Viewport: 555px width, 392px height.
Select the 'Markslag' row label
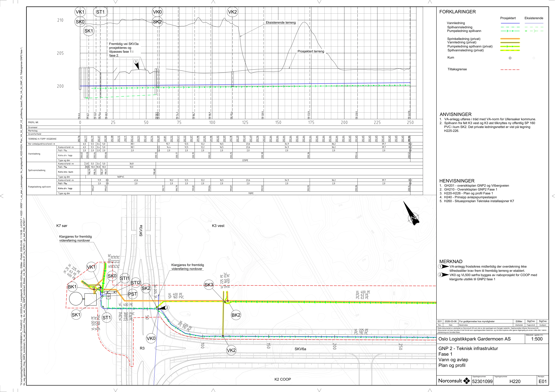pos(33,131)
